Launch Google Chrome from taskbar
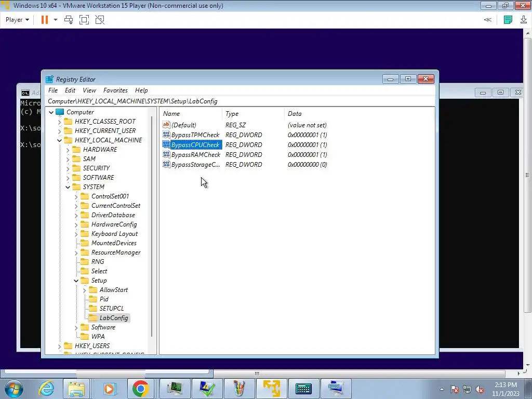Screen dimensions: 532x399 [x=140, y=389]
